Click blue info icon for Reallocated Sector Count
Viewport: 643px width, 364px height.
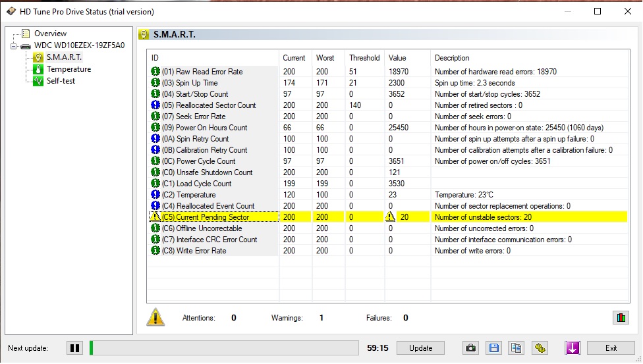click(x=155, y=105)
